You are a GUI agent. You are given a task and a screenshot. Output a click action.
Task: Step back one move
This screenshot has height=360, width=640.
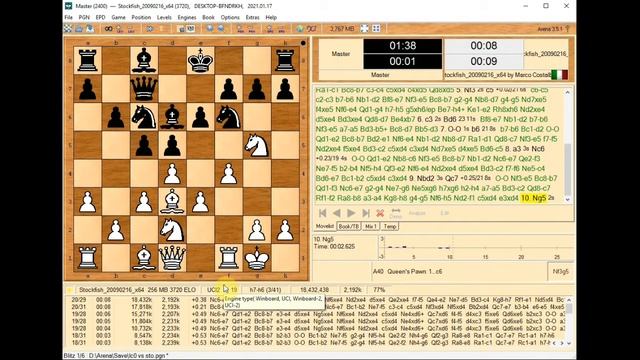[337, 213]
